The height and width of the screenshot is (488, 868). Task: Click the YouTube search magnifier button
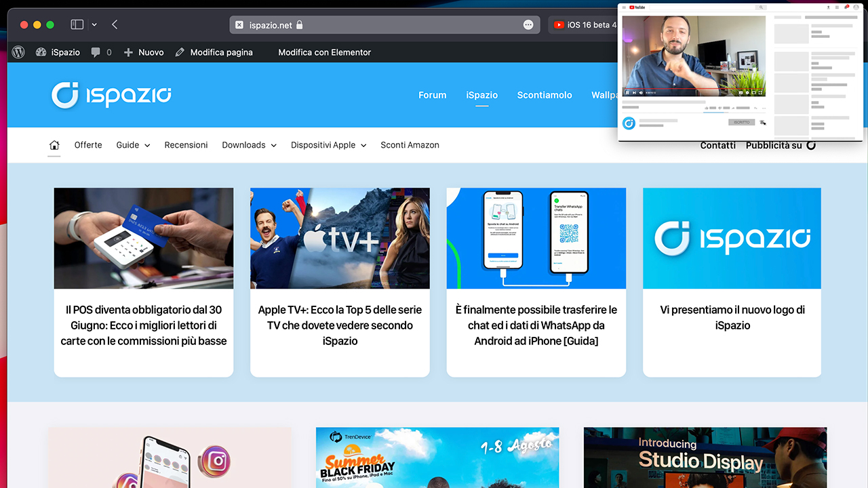point(762,7)
